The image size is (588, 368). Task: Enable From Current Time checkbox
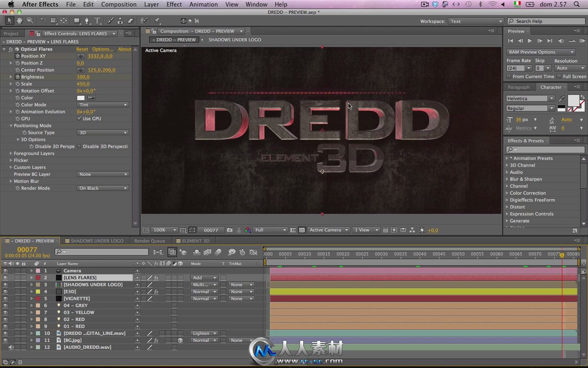[509, 76]
